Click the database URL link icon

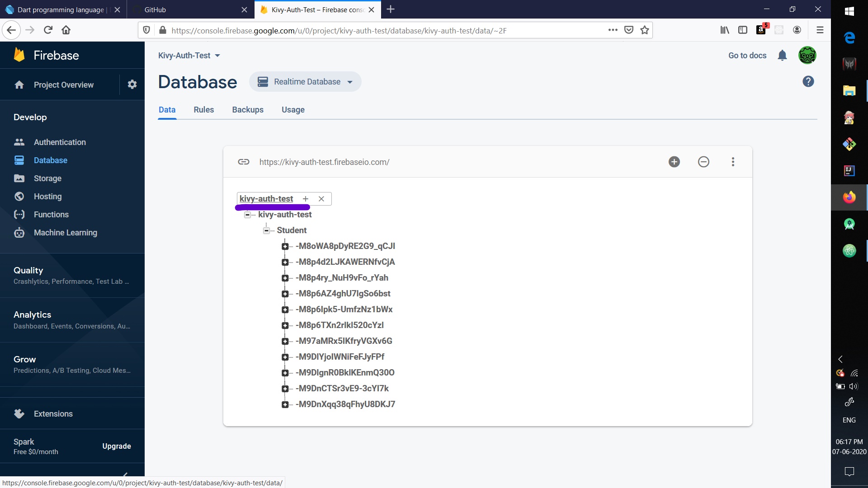[244, 162]
